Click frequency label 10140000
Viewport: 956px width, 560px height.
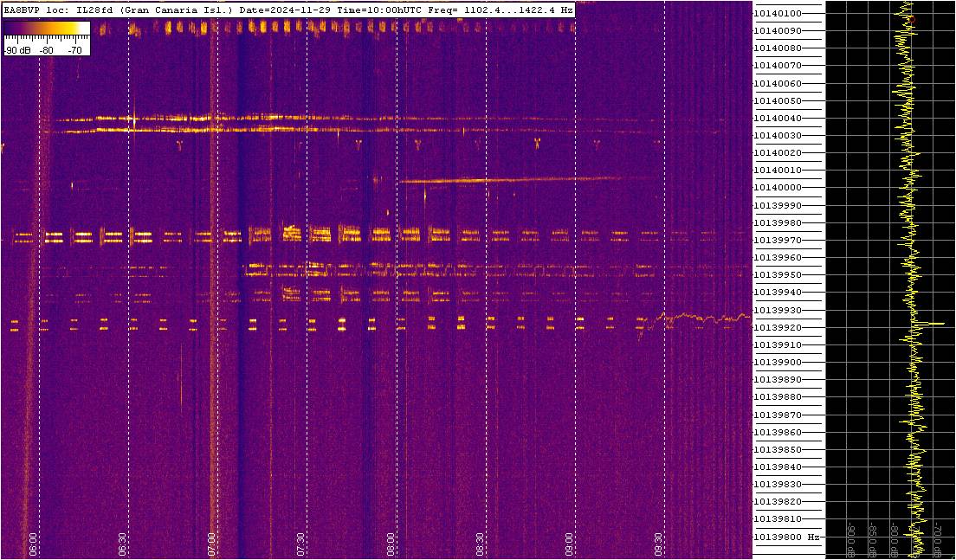tap(777, 188)
